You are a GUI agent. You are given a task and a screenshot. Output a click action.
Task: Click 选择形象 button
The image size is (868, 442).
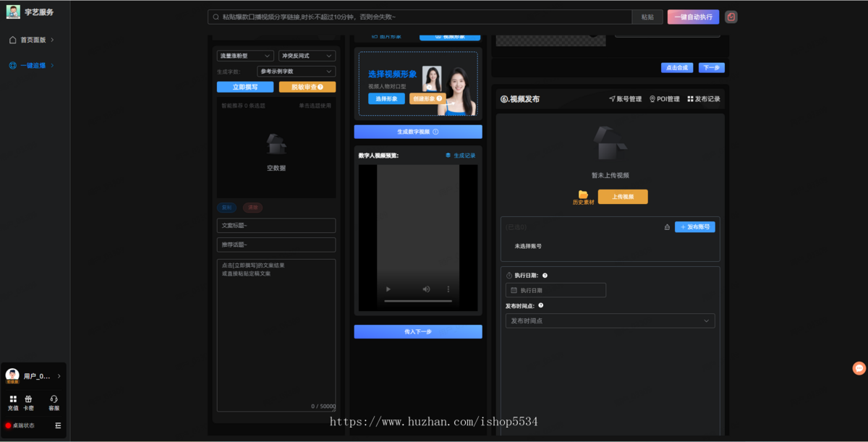tap(386, 98)
